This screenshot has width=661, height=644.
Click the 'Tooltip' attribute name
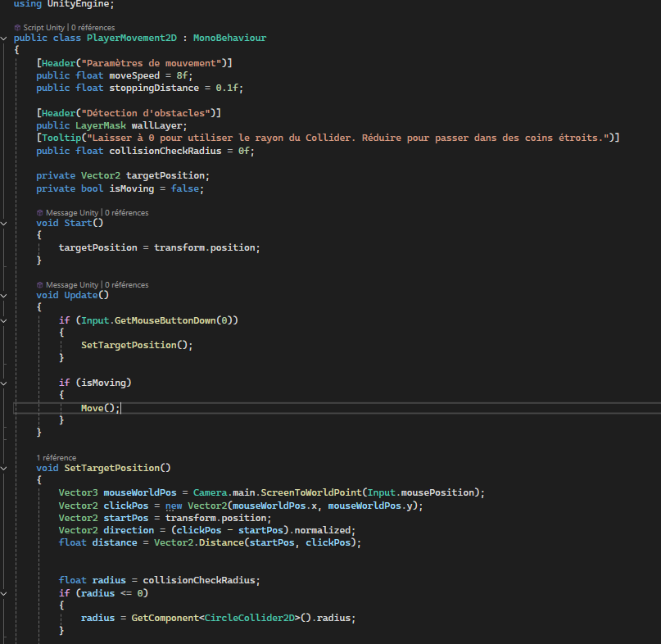[61, 138]
